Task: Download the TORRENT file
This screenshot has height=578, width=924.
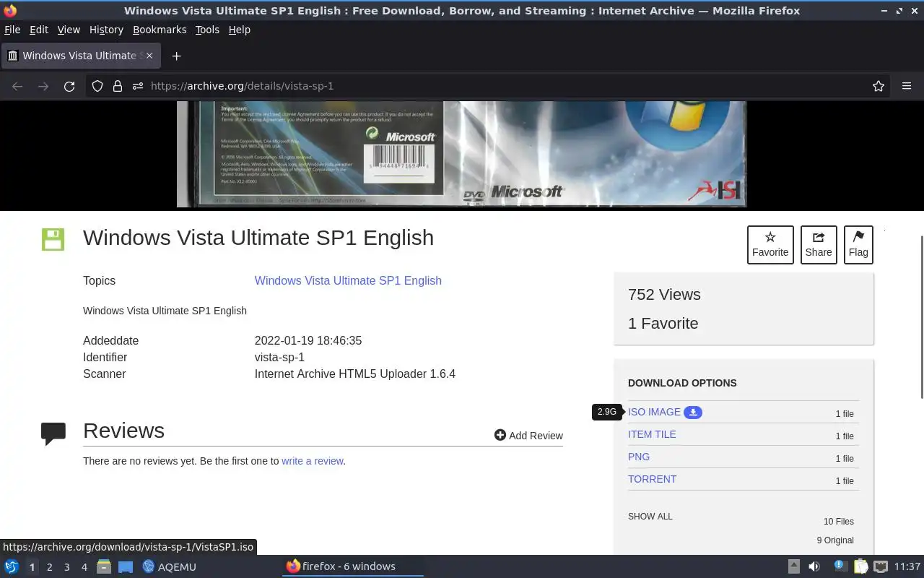Action: [652, 479]
